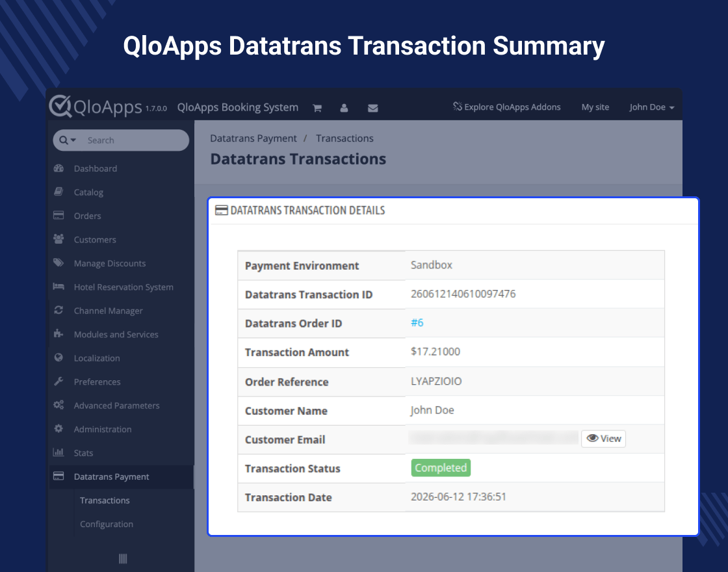Open the Customers menu item

point(95,240)
